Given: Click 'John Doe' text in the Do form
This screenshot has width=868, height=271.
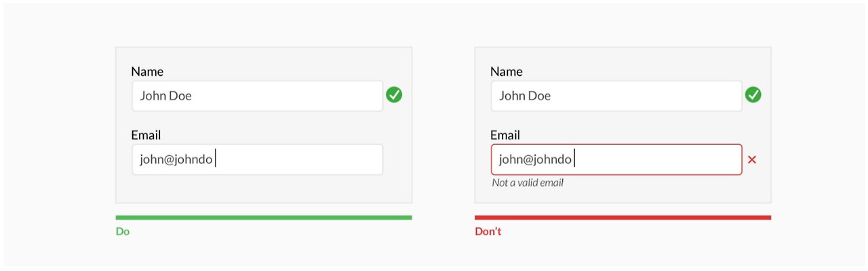Looking at the screenshot, I should point(166,96).
